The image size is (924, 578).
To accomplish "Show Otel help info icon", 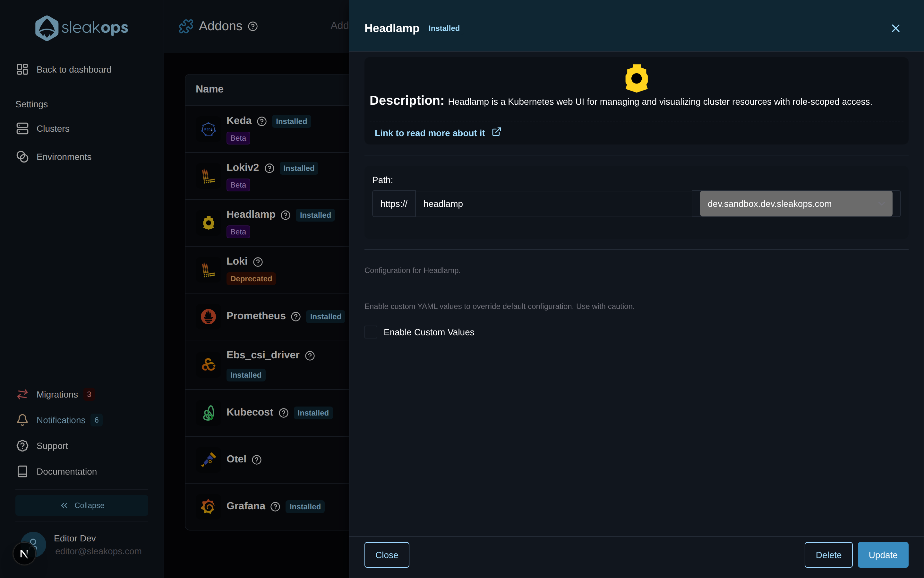I will coord(257,460).
